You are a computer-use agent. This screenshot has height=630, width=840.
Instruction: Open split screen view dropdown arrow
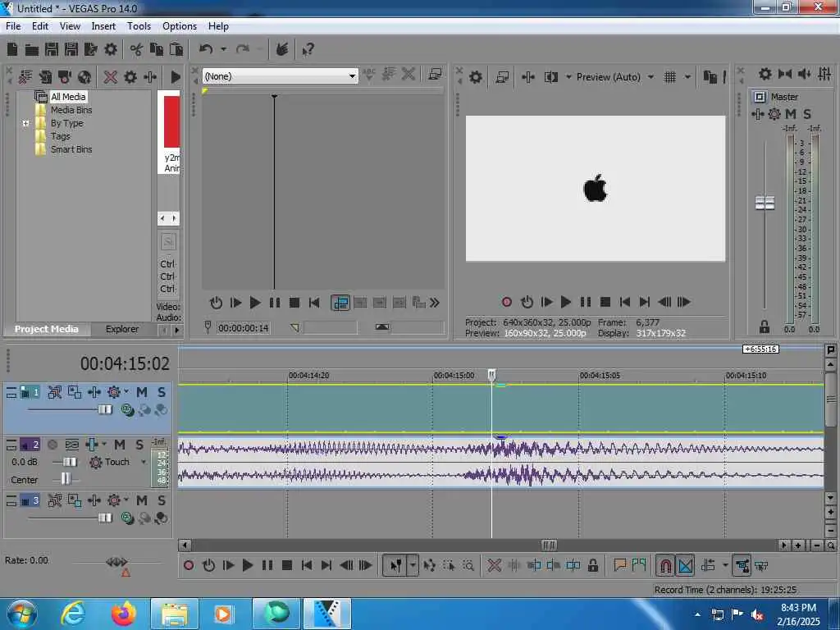click(x=568, y=77)
